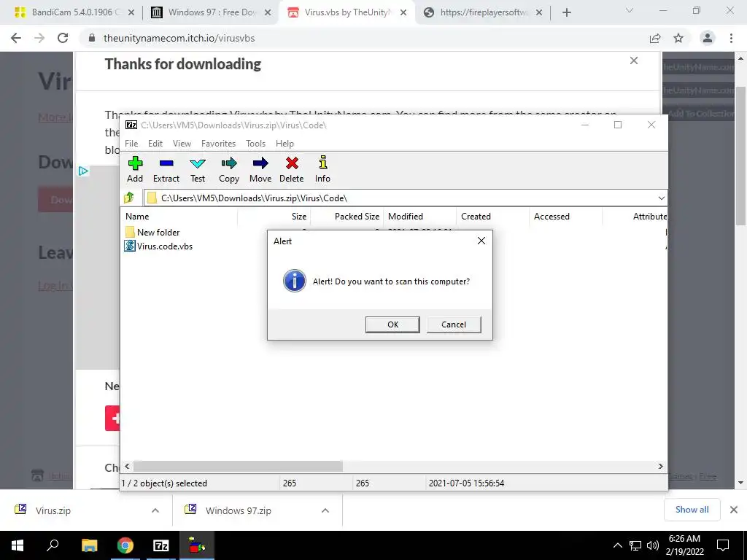
Task: Expand options for Windows 97.zip download
Action: tap(325, 510)
